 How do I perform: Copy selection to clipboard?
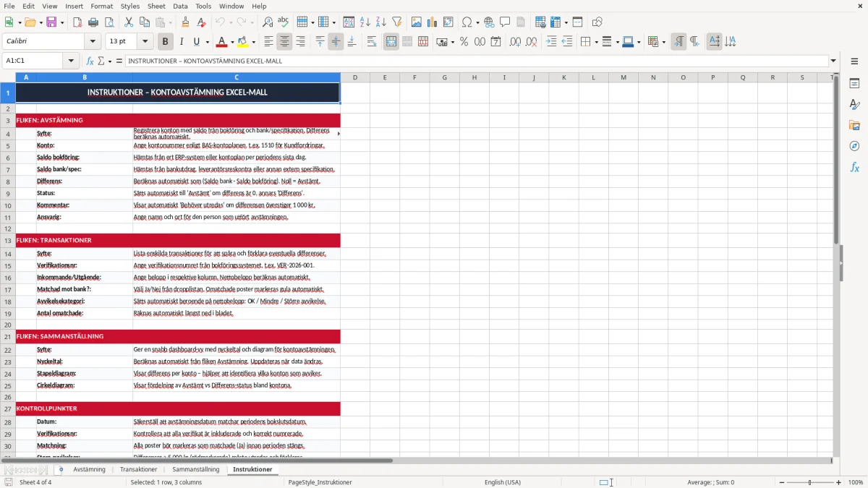145,22
